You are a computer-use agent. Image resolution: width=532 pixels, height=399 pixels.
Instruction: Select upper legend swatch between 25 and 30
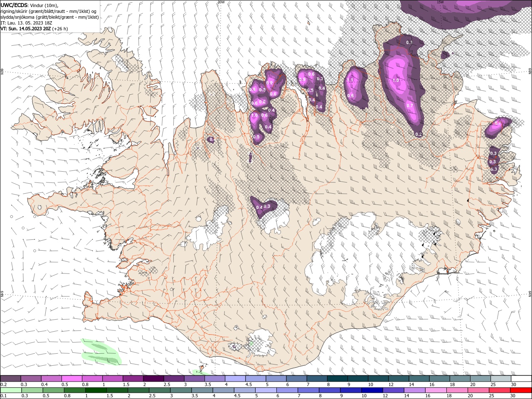(x=500, y=379)
